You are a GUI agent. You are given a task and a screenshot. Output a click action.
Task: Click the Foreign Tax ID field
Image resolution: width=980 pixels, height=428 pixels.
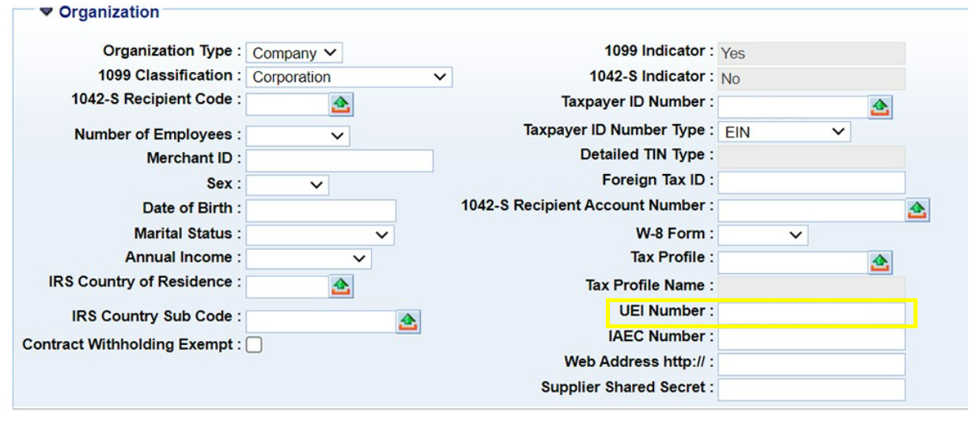812,182
